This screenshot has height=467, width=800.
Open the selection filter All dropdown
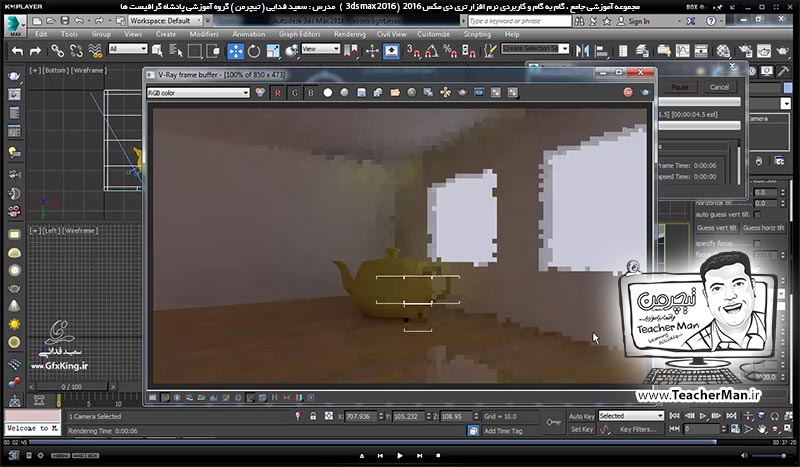pyautogui.click(x=128, y=49)
